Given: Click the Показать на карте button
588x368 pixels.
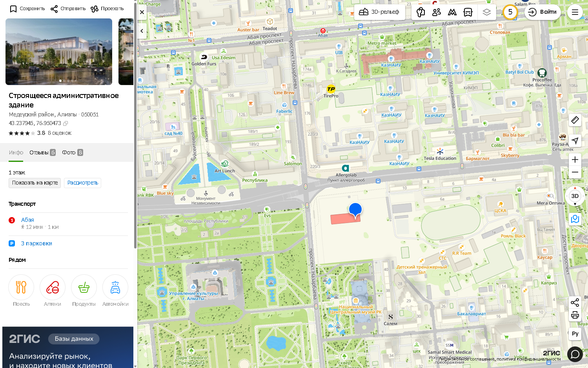Looking at the screenshot, I should pos(35,183).
